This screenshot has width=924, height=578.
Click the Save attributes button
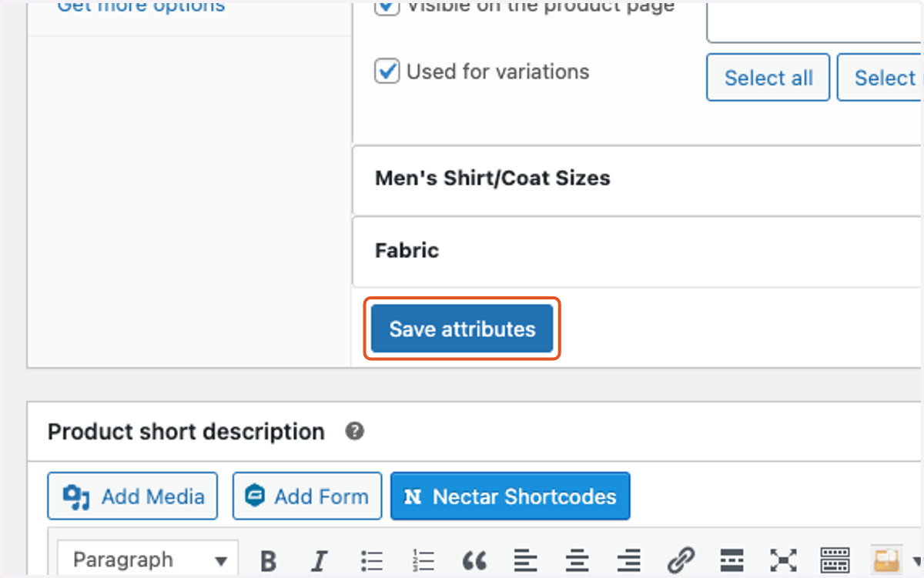point(462,329)
